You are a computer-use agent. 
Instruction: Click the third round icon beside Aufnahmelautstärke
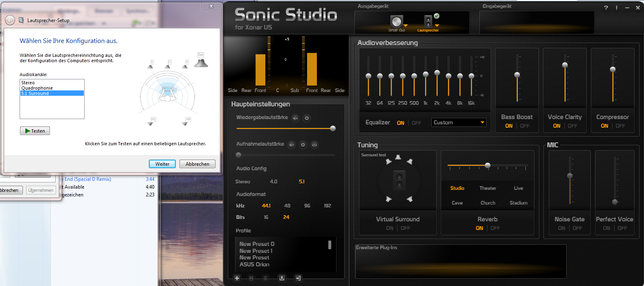(314, 145)
